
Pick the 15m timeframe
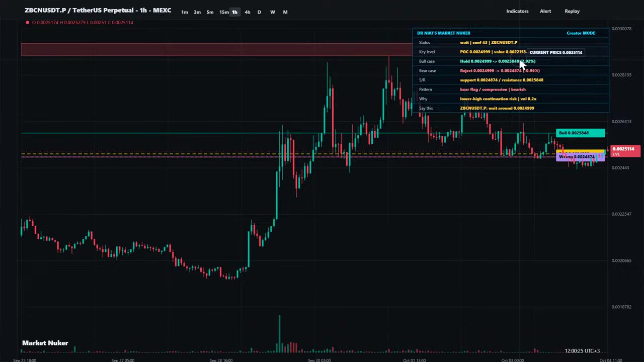[x=224, y=12]
